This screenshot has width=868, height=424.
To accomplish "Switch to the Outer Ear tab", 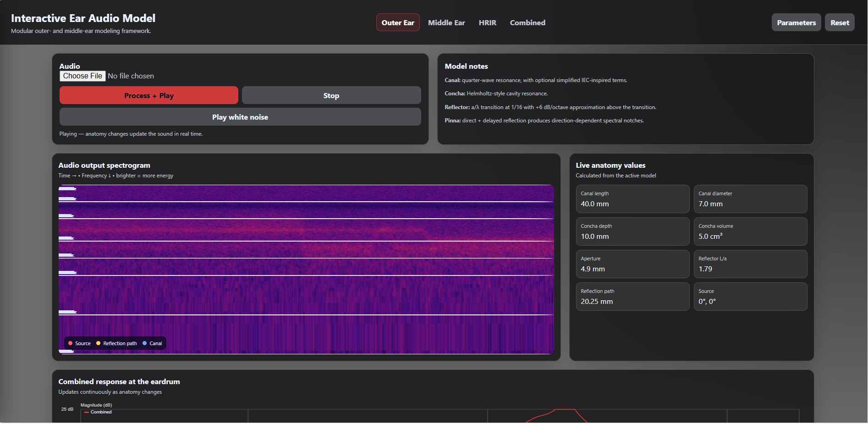I will 398,22.
